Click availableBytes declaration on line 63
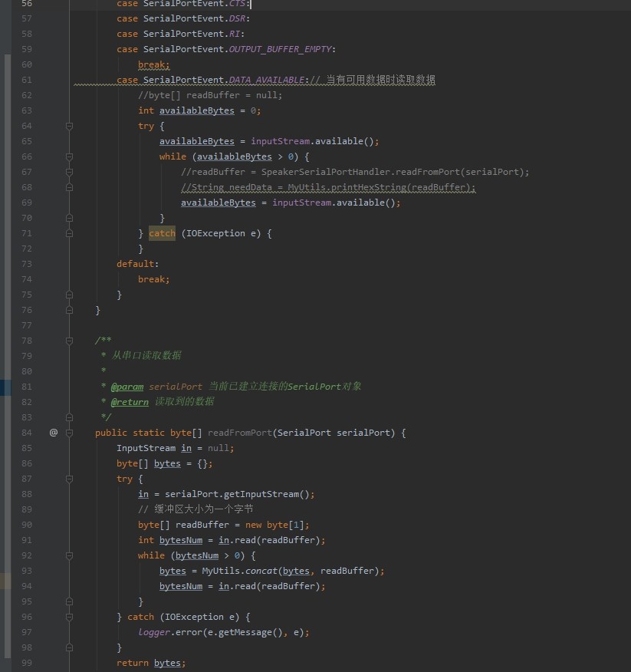This screenshot has height=672, width=631. coord(196,110)
